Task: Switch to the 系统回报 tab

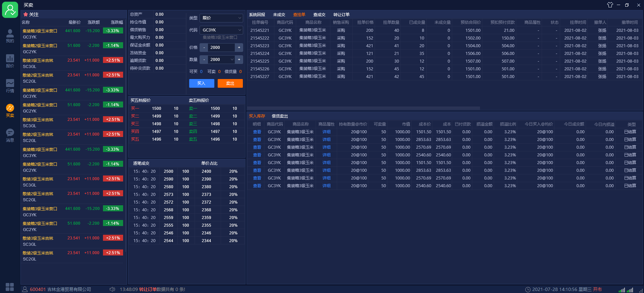Action: click(x=257, y=15)
